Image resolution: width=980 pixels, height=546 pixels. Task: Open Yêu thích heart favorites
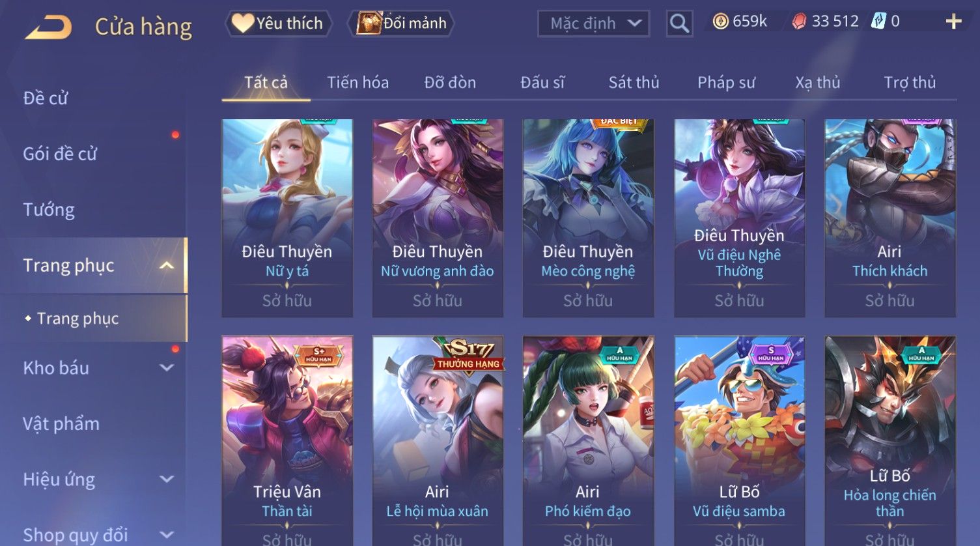click(279, 23)
